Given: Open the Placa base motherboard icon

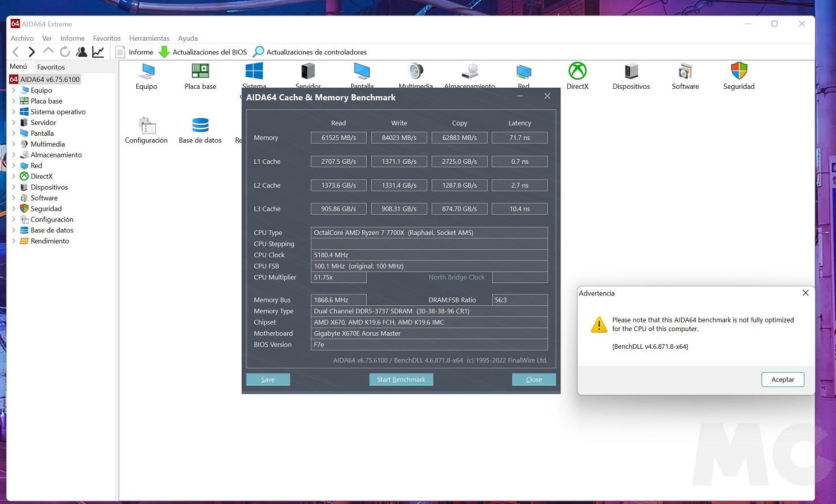Looking at the screenshot, I should 200,72.
